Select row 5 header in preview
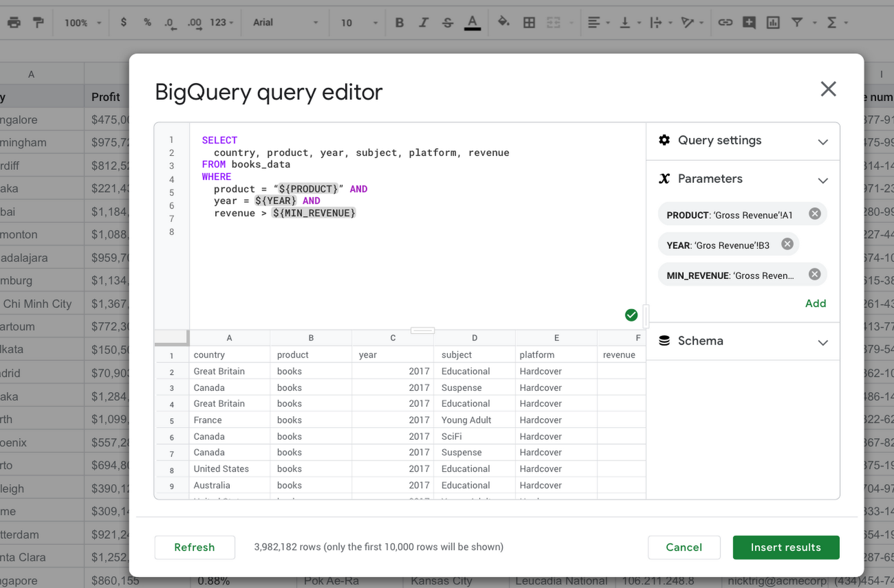Image resolution: width=894 pixels, height=588 pixels. point(171,420)
